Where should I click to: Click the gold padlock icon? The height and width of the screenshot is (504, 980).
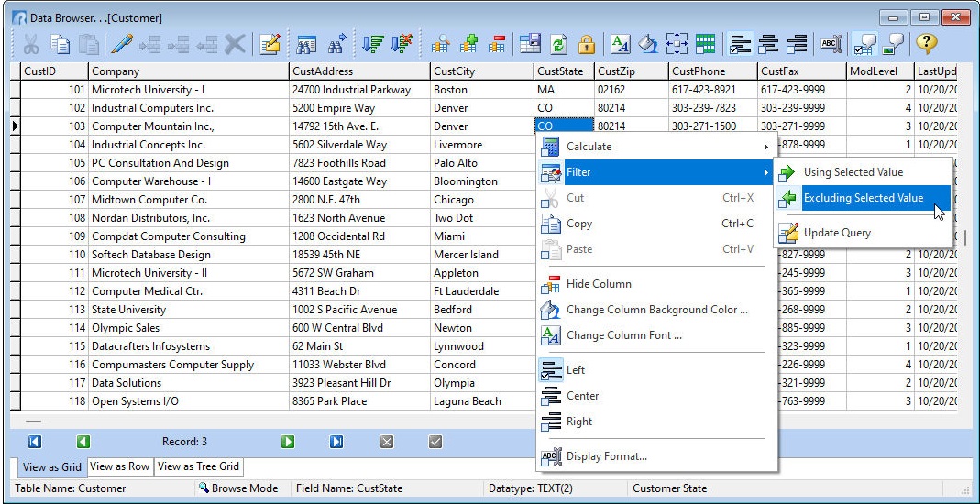click(x=586, y=44)
